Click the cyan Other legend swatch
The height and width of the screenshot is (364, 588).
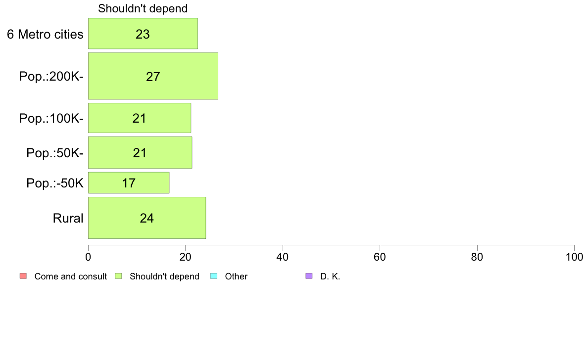click(x=214, y=276)
